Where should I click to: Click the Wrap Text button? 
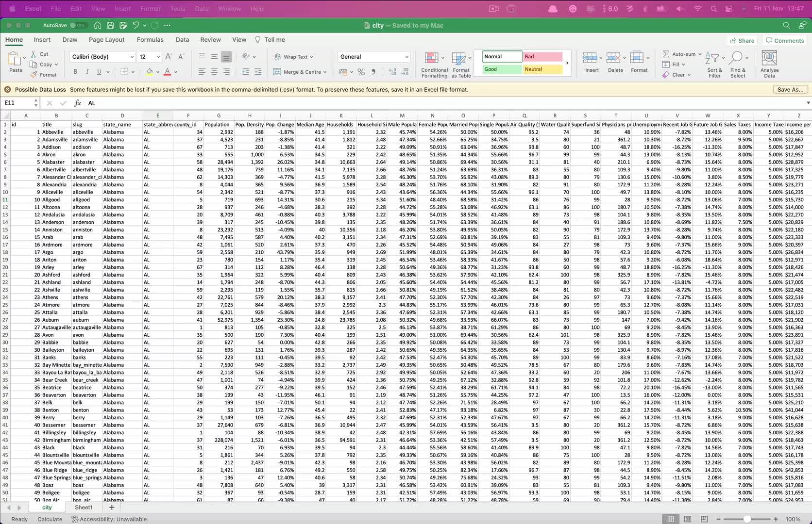[x=293, y=57]
